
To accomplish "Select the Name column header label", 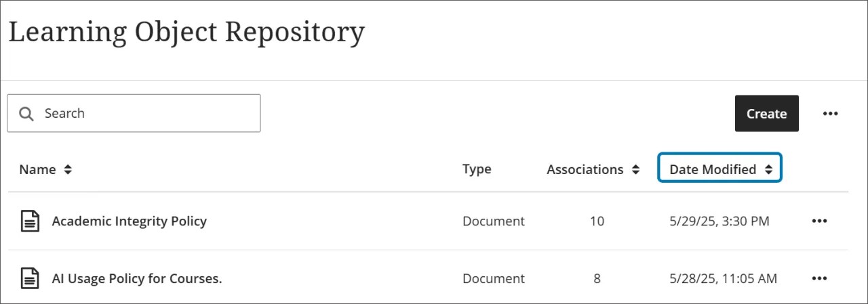I will (37, 170).
